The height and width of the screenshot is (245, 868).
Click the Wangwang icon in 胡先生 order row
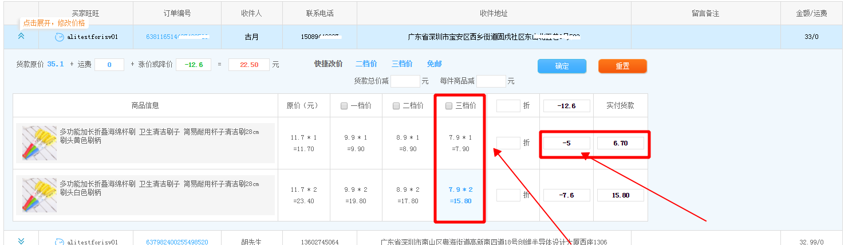click(x=59, y=242)
